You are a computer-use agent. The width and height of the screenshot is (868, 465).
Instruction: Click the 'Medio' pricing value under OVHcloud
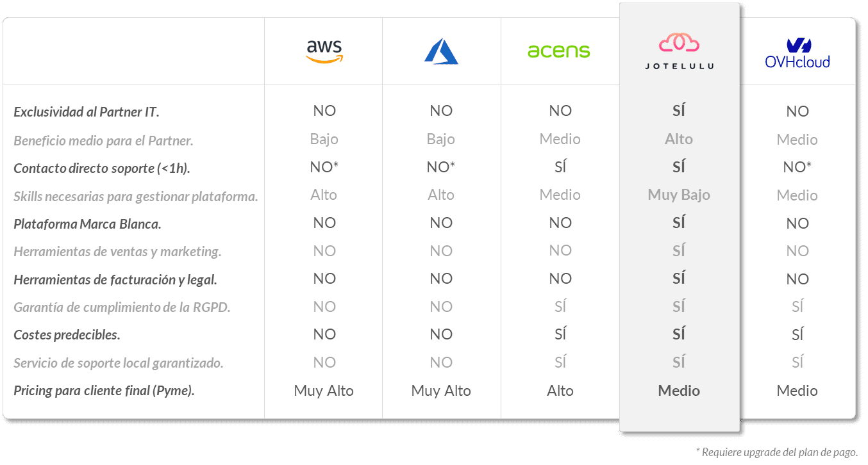pos(797,391)
